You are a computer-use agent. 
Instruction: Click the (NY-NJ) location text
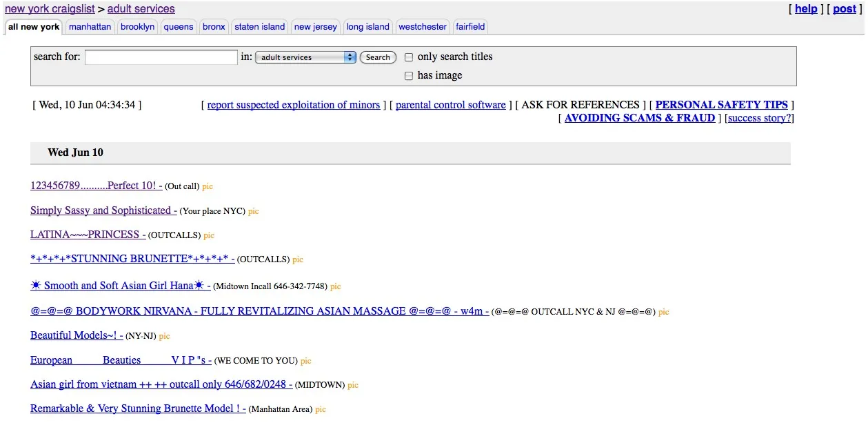point(141,336)
